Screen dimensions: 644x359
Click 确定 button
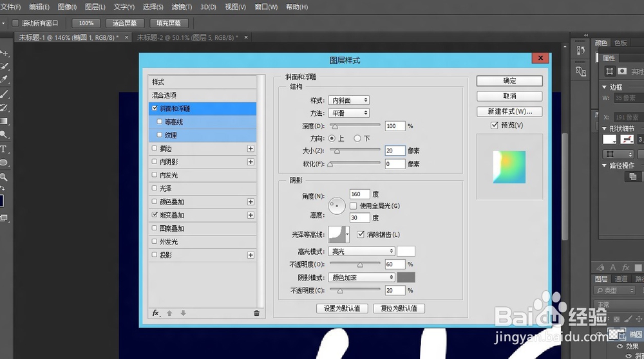pyautogui.click(x=509, y=81)
